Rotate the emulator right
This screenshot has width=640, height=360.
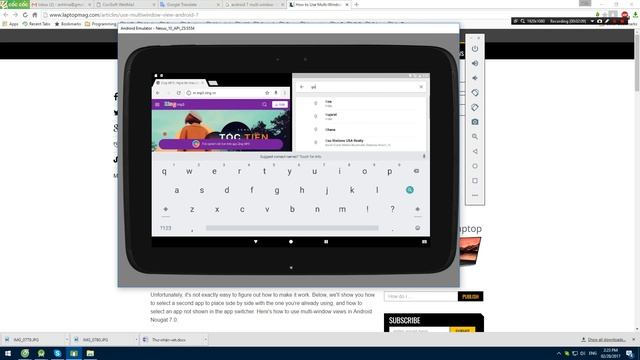[475, 107]
